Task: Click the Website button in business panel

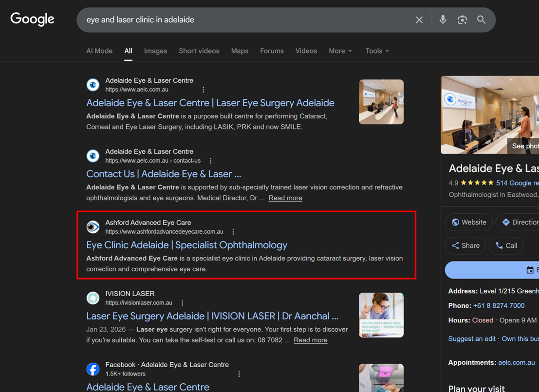Action: click(x=469, y=222)
